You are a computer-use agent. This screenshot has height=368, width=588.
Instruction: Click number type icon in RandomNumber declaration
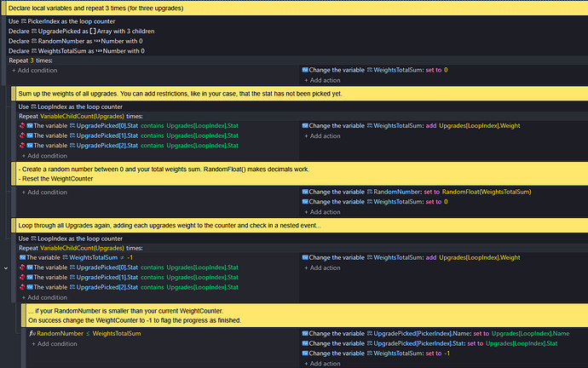[97, 41]
